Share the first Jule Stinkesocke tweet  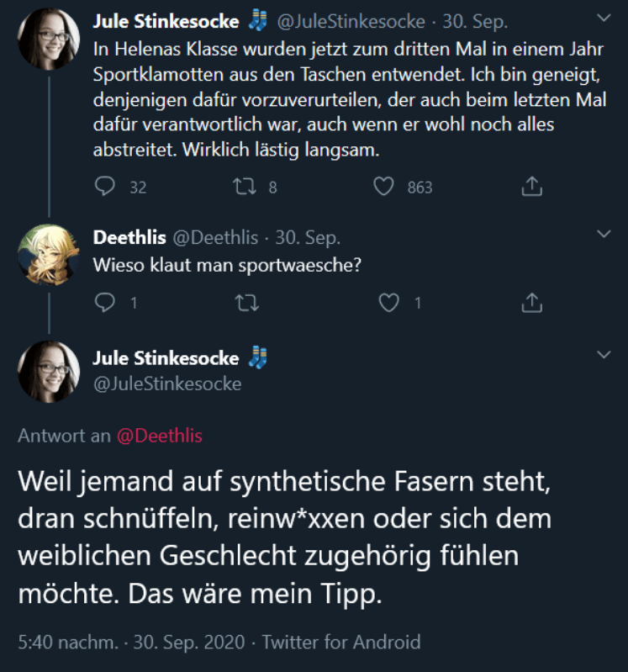531,187
